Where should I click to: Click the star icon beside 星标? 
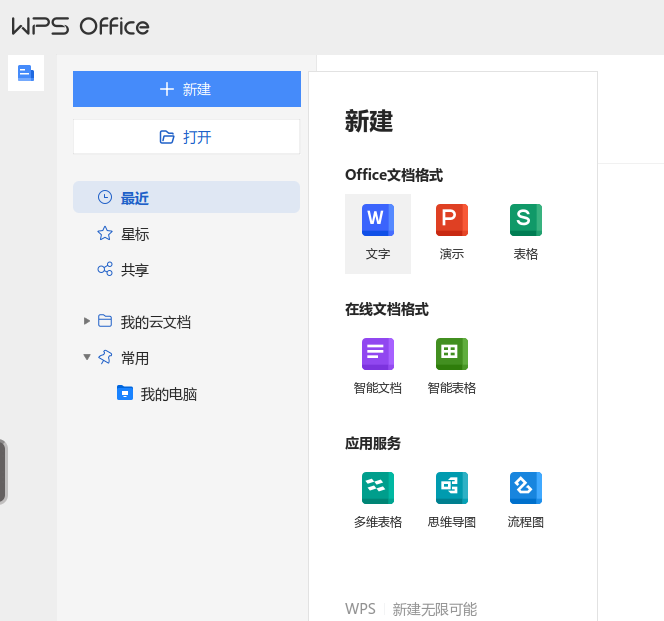point(105,233)
